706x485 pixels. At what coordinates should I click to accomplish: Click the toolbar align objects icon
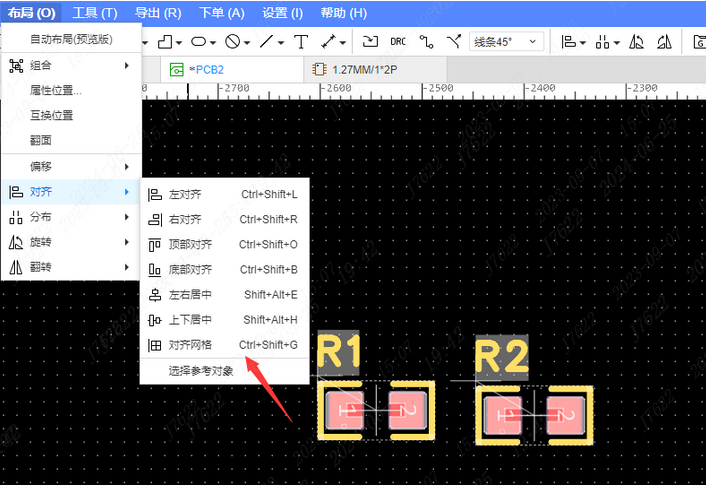coord(568,42)
